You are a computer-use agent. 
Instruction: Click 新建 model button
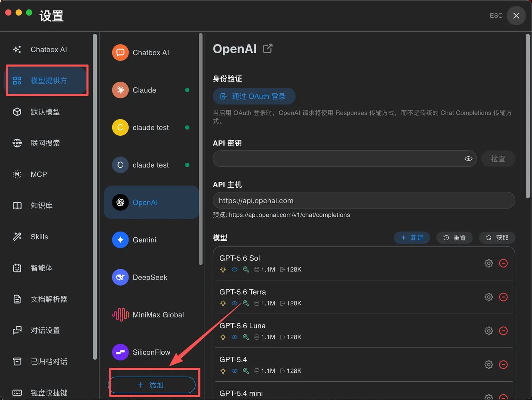point(412,238)
